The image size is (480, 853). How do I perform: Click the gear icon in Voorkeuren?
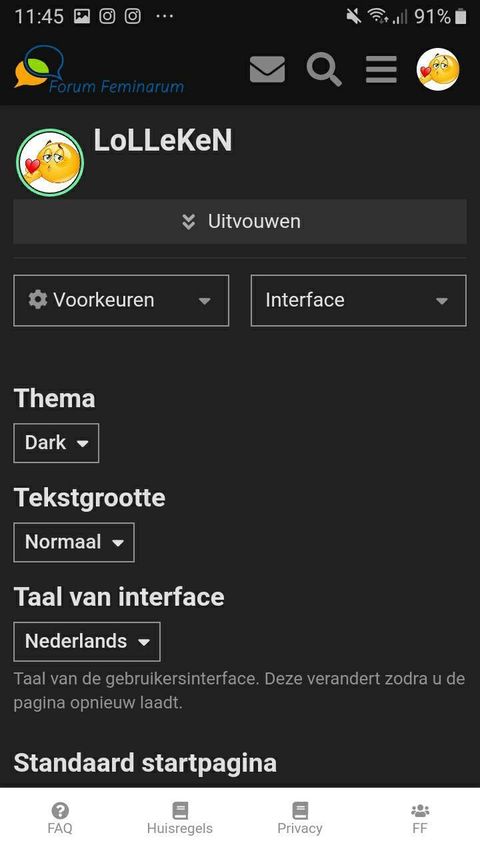[38, 300]
